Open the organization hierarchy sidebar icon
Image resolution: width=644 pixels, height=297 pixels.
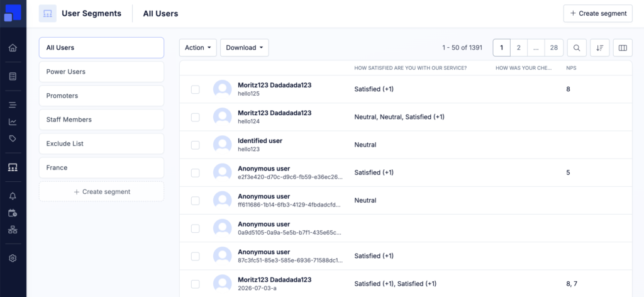(13, 230)
